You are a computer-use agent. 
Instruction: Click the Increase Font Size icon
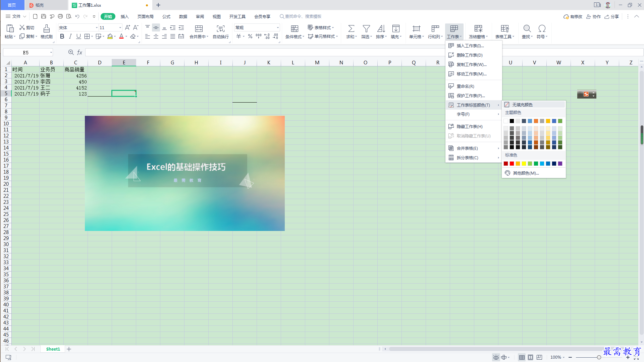(127, 27)
